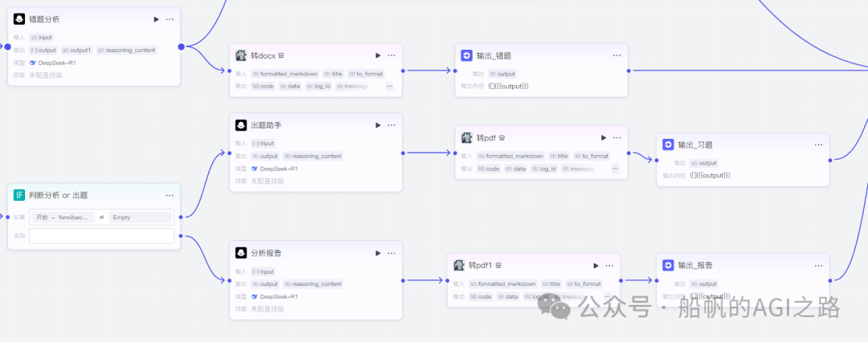
Task: Open more options for 错题分析 node
Action: point(170,19)
